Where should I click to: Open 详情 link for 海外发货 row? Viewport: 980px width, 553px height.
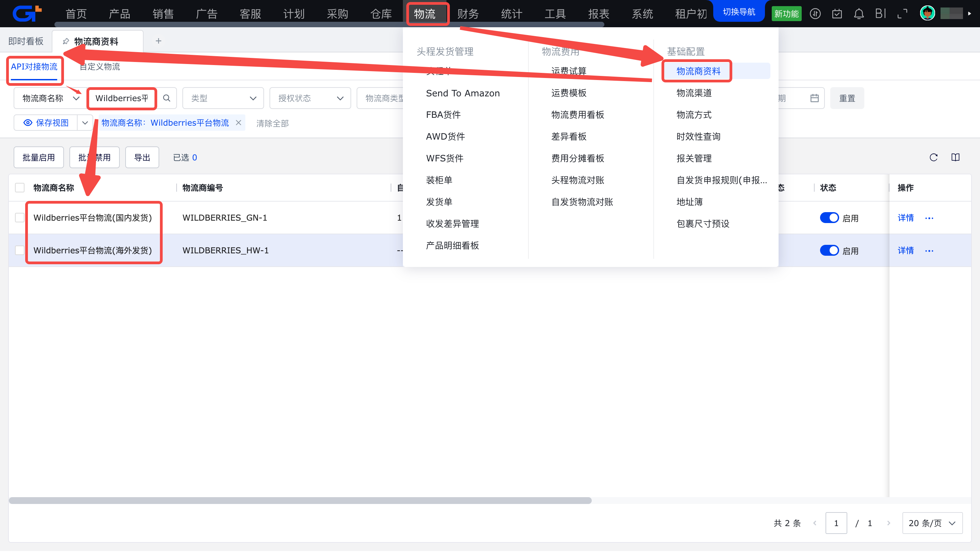(905, 250)
